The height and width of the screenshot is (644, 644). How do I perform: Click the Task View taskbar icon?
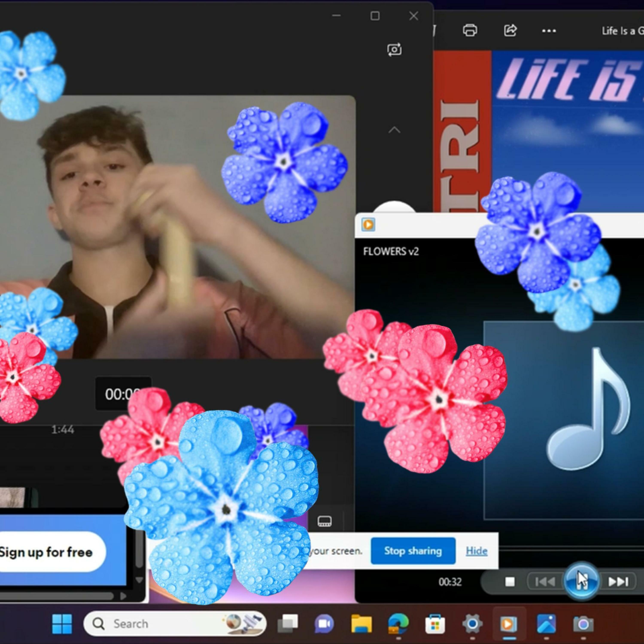click(288, 623)
